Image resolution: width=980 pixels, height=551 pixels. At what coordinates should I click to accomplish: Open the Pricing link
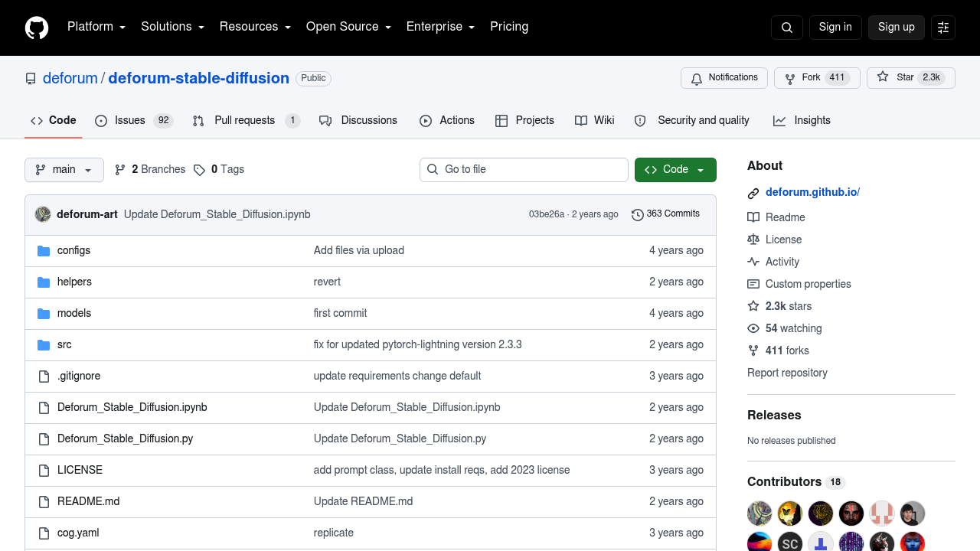click(509, 27)
